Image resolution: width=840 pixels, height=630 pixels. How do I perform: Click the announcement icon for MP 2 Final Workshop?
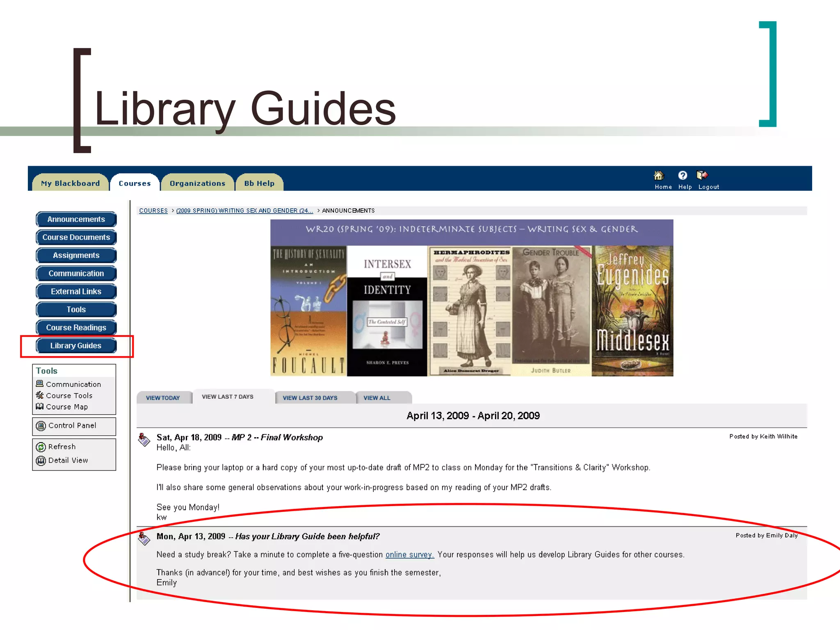point(144,440)
